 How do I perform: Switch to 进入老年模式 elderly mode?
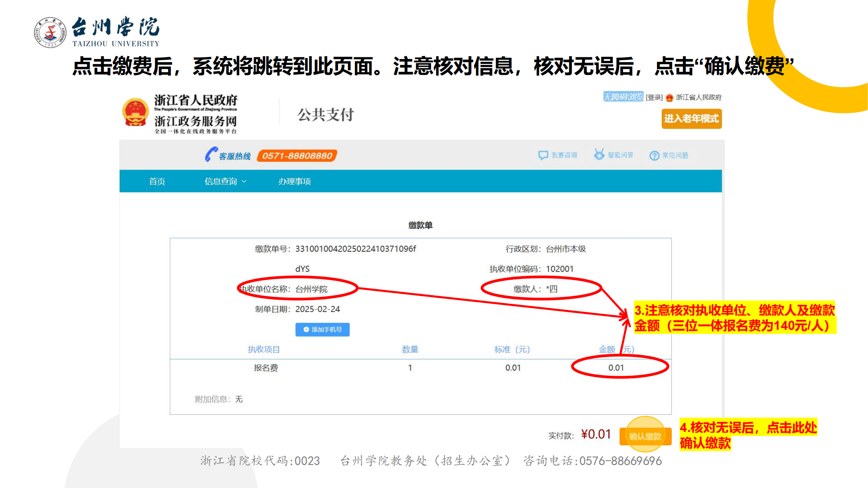(691, 119)
